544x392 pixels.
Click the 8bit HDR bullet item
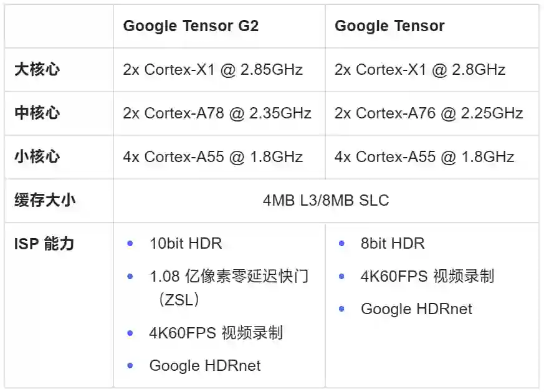click(x=393, y=243)
